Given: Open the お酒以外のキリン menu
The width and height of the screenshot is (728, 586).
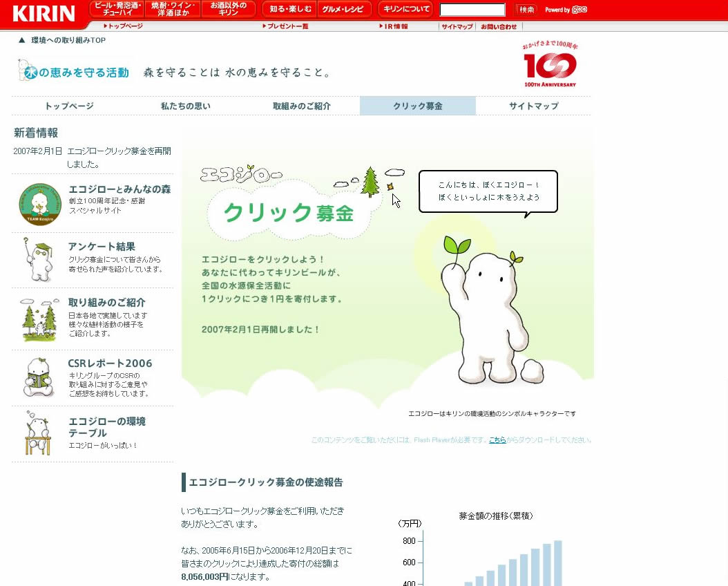Looking at the screenshot, I should coord(228,9).
